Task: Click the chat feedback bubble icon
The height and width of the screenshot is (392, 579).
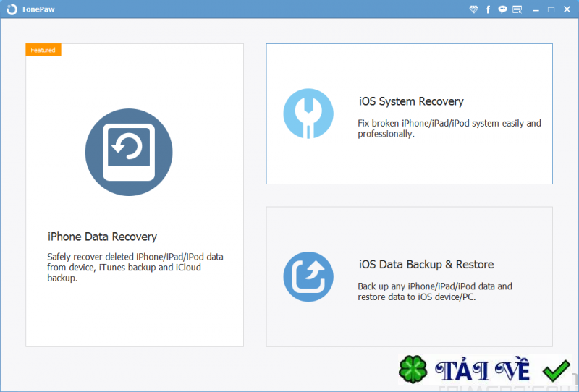Action: click(502, 9)
